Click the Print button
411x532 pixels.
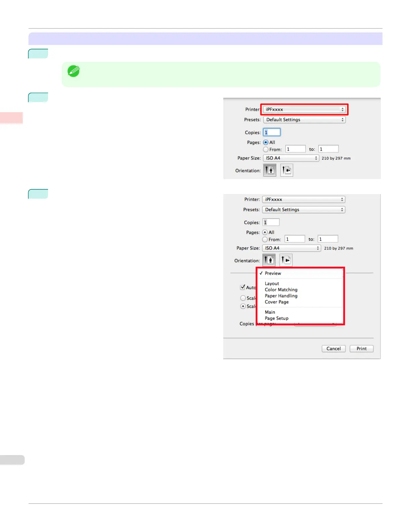coord(362,349)
